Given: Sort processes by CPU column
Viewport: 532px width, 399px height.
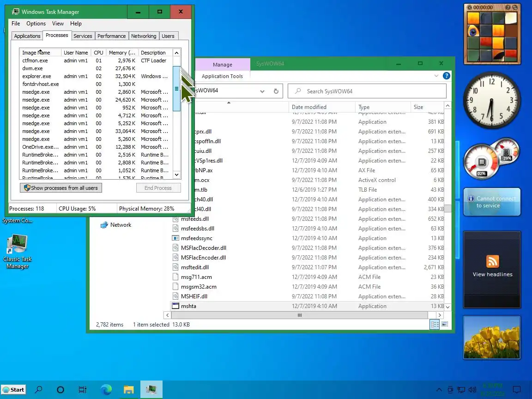Looking at the screenshot, I should coord(98,53).
